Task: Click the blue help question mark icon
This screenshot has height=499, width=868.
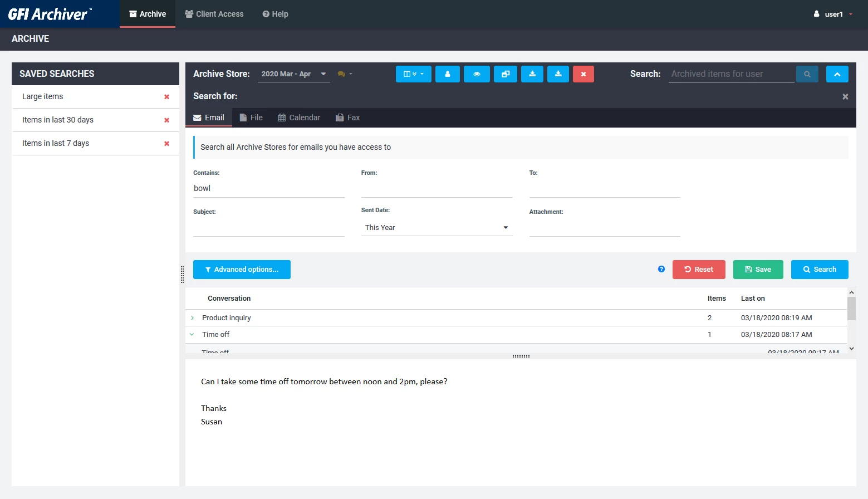Action: tap(661, 270)
